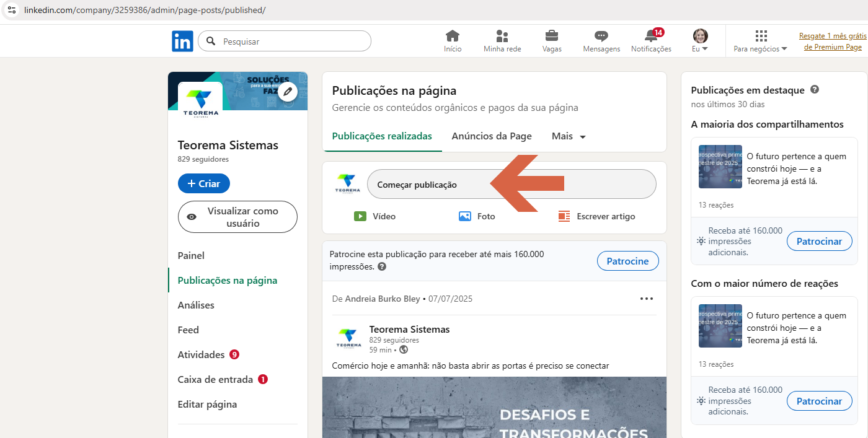Open thumbnail in A maioria dos compartilhamentos card

point(720,167)
